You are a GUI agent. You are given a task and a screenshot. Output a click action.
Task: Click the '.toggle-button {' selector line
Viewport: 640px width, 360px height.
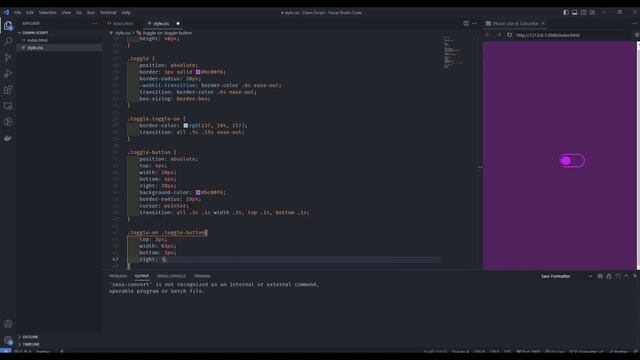click(x=152, y=152)
